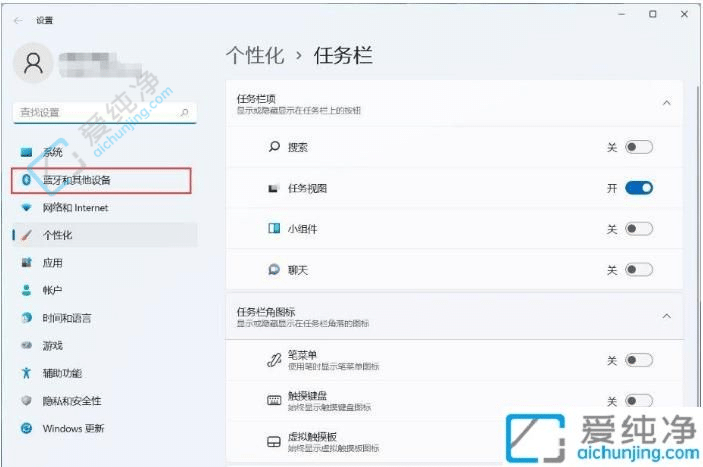
Task: Go to 游戏 settings
Action: coord(105,346)
